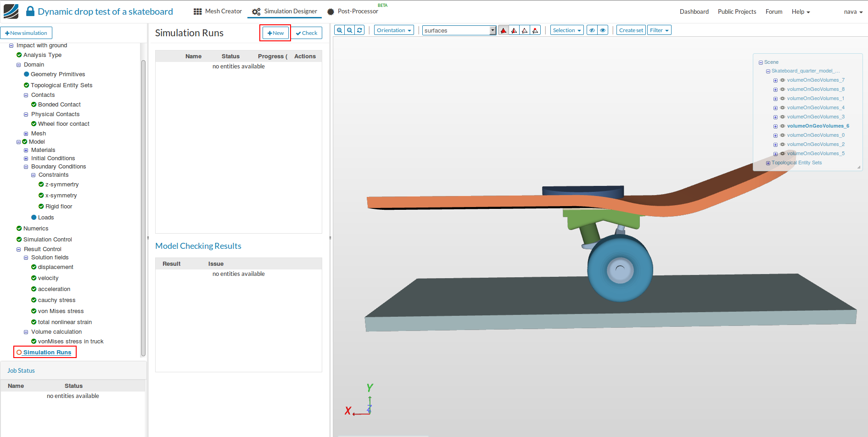Open the Post-Processor tab
Screen dimensions: 868x437
(353, 11)
